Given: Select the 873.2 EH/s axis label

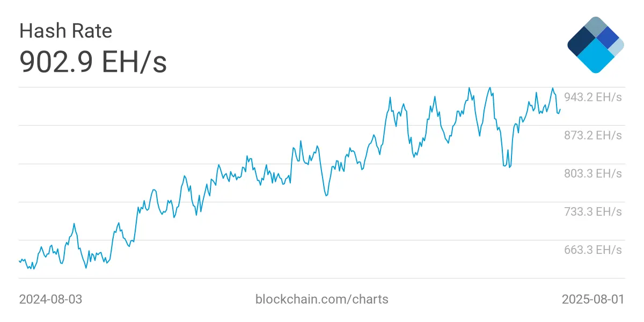Looking at the screenshot, I should [592, 135].
